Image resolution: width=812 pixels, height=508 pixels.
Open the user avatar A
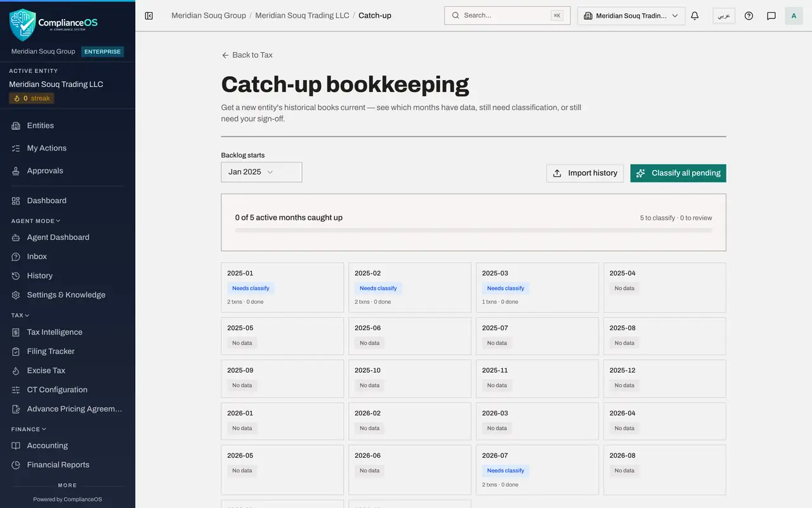click(794, 15)
